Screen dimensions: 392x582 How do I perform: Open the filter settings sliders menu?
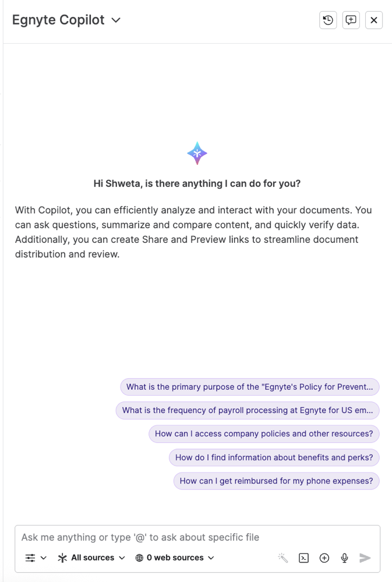[36, 558]
